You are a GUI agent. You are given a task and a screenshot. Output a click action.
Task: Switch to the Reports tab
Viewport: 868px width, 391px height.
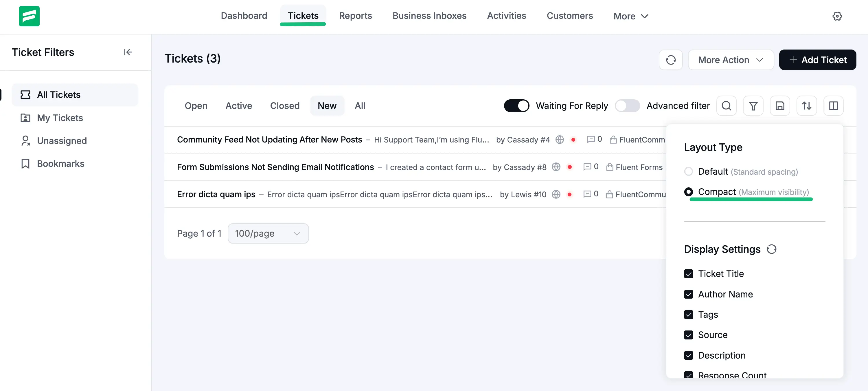[356, 16]
